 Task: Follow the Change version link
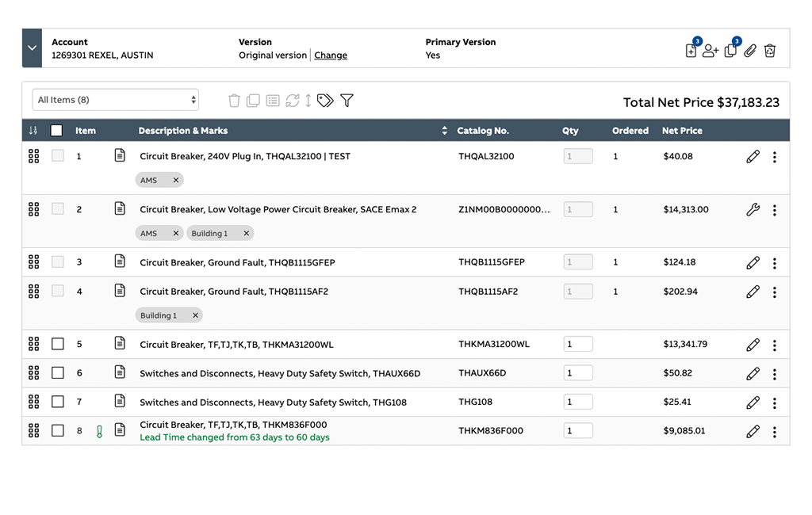[331, 55]
